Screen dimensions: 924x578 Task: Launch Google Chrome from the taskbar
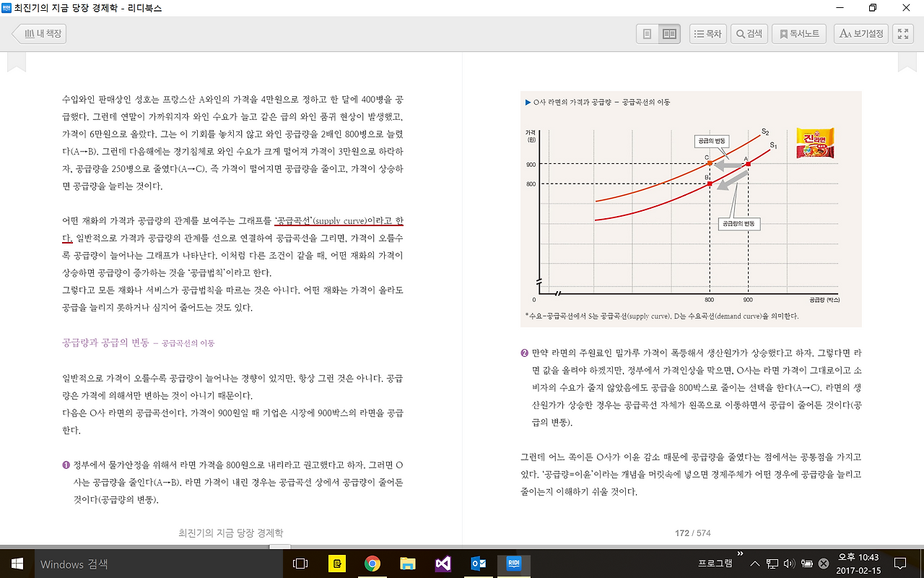[x=372, y=563]
